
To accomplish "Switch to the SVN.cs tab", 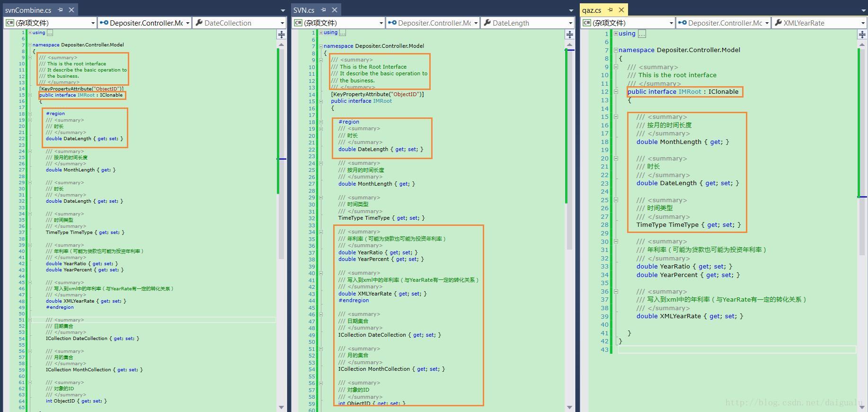I will 304,10.
